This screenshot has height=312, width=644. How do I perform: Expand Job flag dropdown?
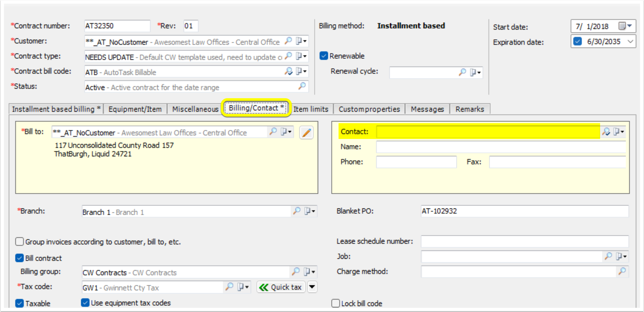pos(621,256)
